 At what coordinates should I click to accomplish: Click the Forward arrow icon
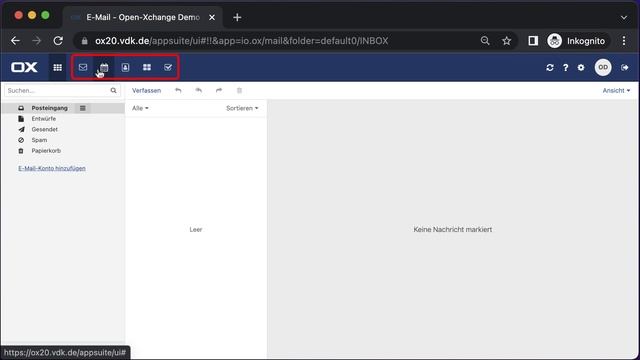219,90
